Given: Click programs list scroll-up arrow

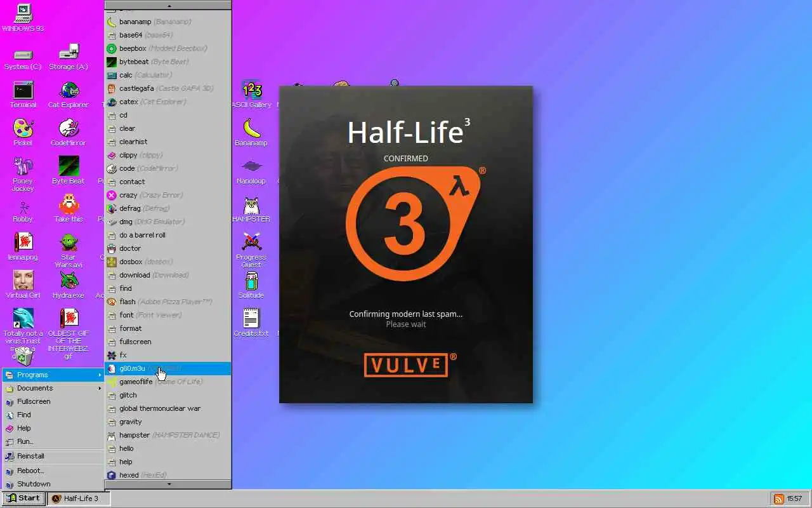Looking at the screenshot, I should click(168, 5).
